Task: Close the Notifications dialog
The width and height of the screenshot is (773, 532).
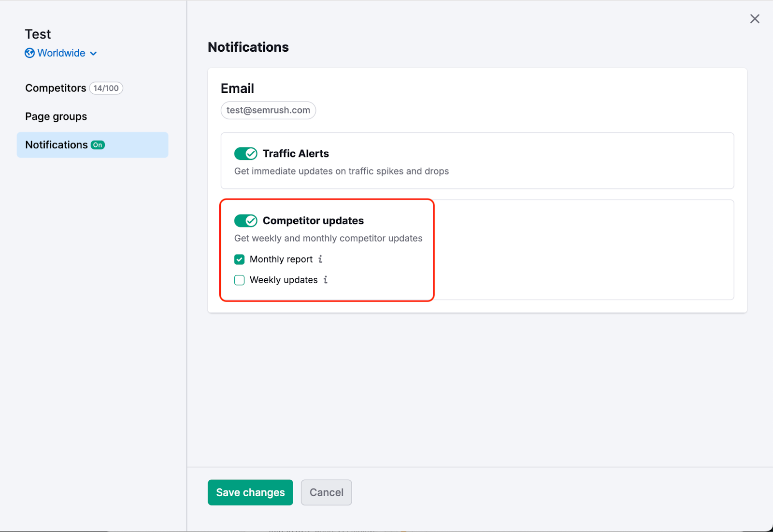Action: click(754, 18)
